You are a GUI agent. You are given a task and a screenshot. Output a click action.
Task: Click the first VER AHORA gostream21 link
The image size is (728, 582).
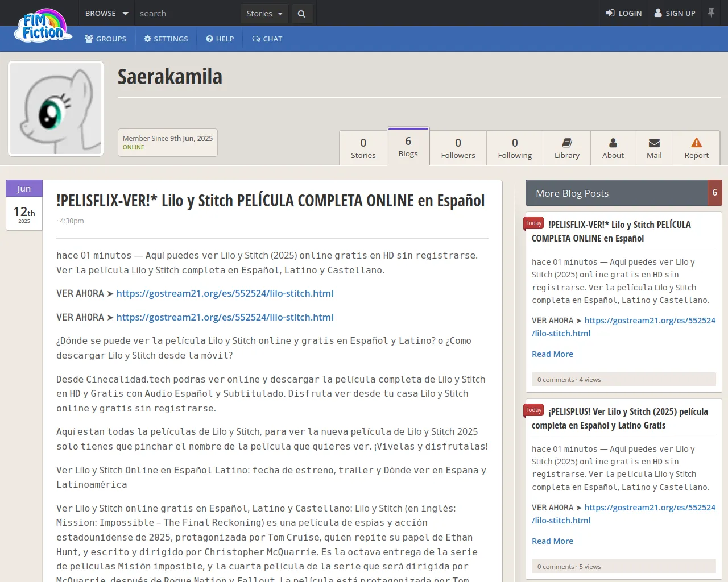pyautogui.click(x=225, y=293)
